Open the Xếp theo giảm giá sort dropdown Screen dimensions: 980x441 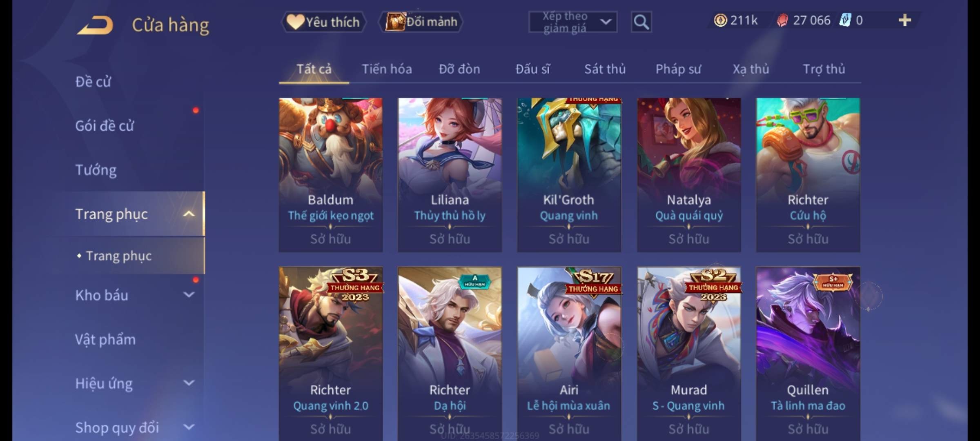[573, 22]
